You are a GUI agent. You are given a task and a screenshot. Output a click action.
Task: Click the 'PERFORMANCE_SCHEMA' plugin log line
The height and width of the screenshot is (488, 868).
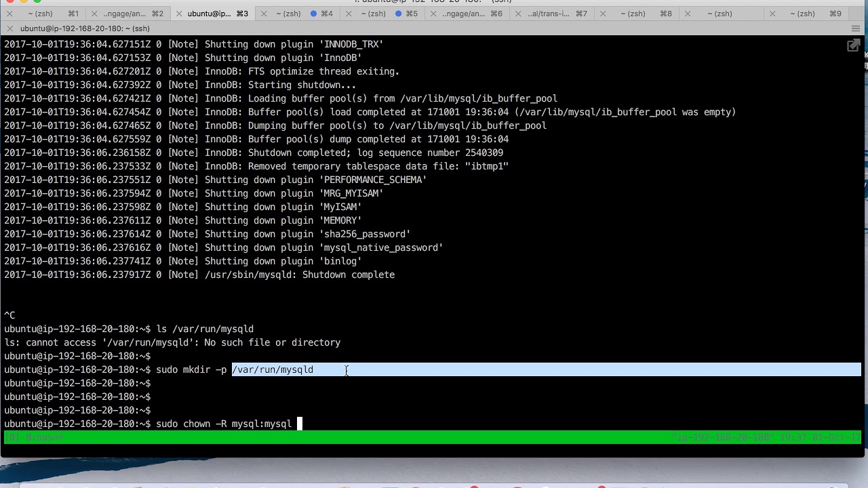click(216, 180)
